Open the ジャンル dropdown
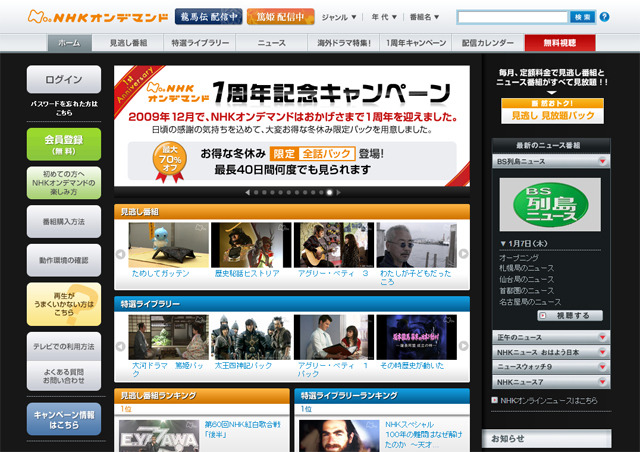 pyautogui.click(x=339, y=17)
